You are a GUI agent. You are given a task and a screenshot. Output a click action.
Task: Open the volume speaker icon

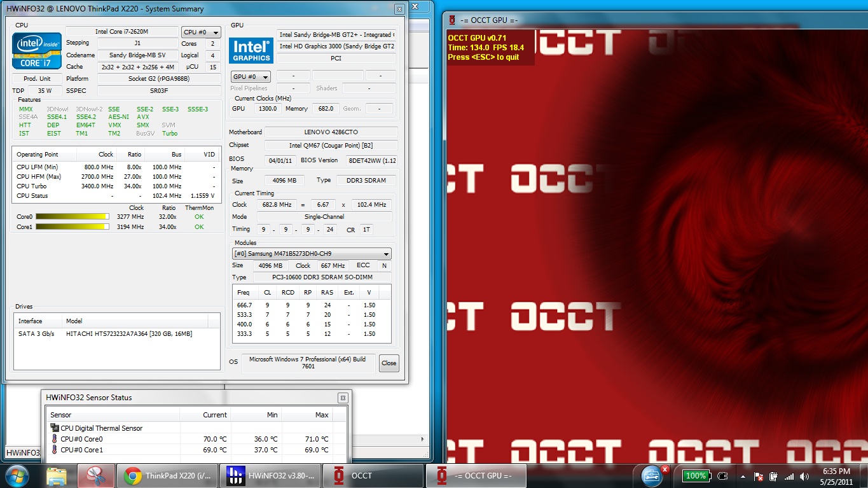(x=805, y=476)
